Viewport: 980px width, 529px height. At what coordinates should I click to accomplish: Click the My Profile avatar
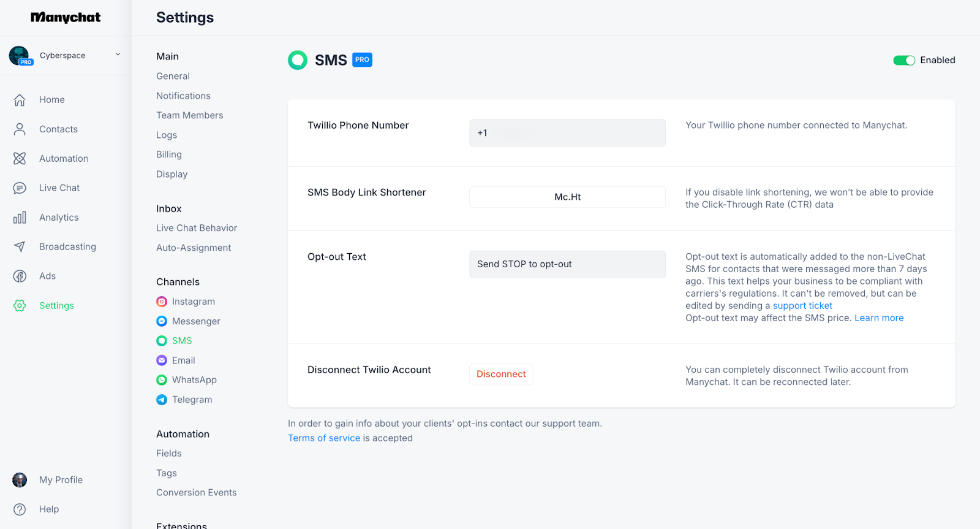click(x=20, y=480)
